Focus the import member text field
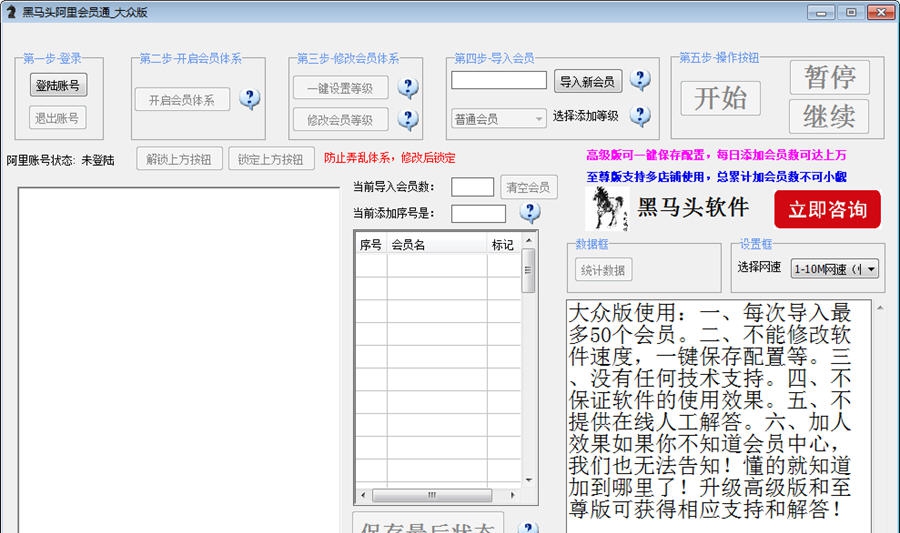 tap(498, 80)
